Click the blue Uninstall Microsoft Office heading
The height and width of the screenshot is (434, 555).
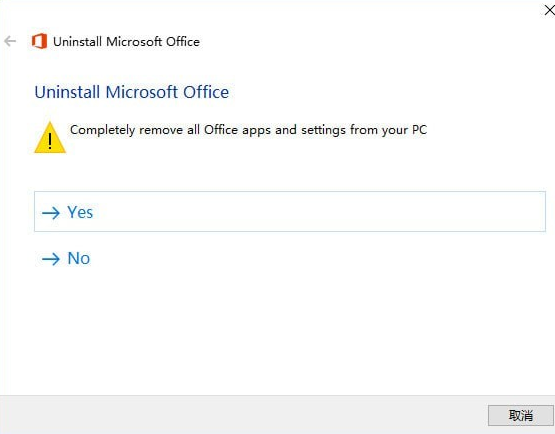click(132, 92)
